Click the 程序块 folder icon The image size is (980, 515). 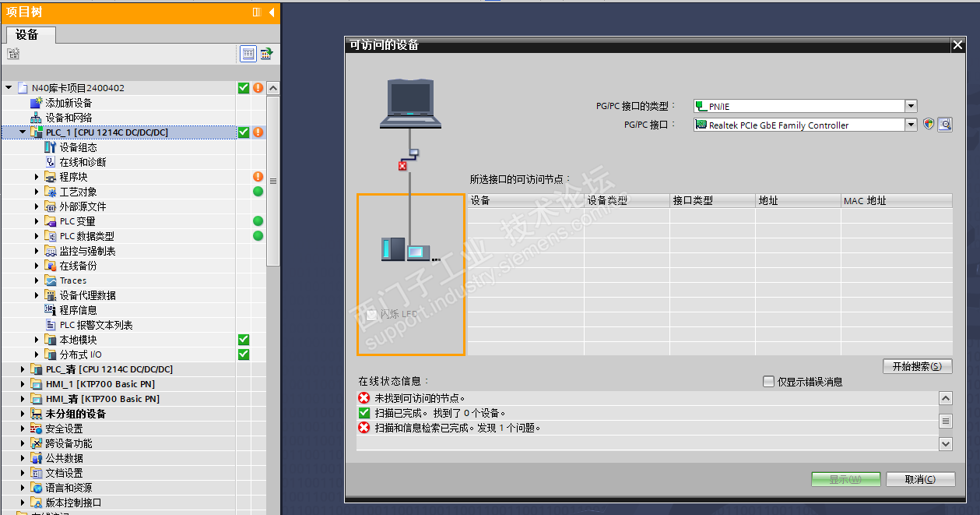pyautogui.click(x=51, y=177)
